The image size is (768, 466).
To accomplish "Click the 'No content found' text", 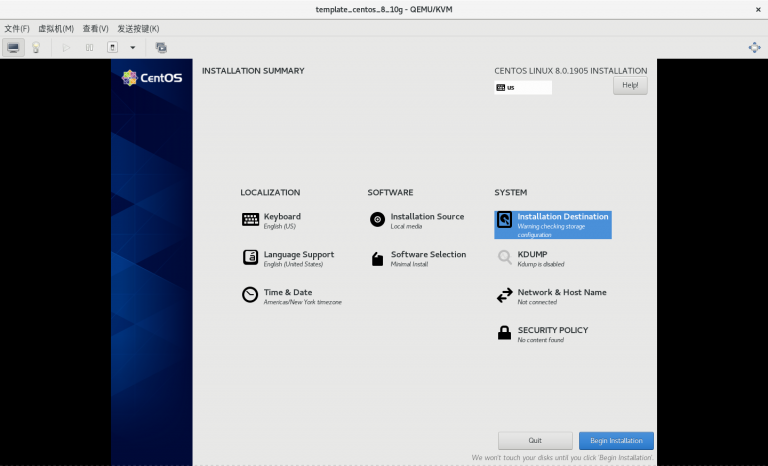I will pyautogui.click(x=541, y=340).
